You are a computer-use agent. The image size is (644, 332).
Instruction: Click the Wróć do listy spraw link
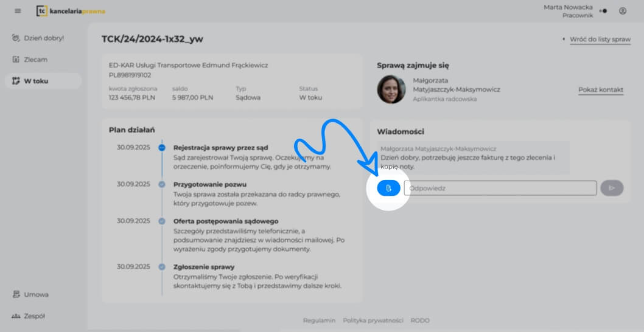pos(600,40)
